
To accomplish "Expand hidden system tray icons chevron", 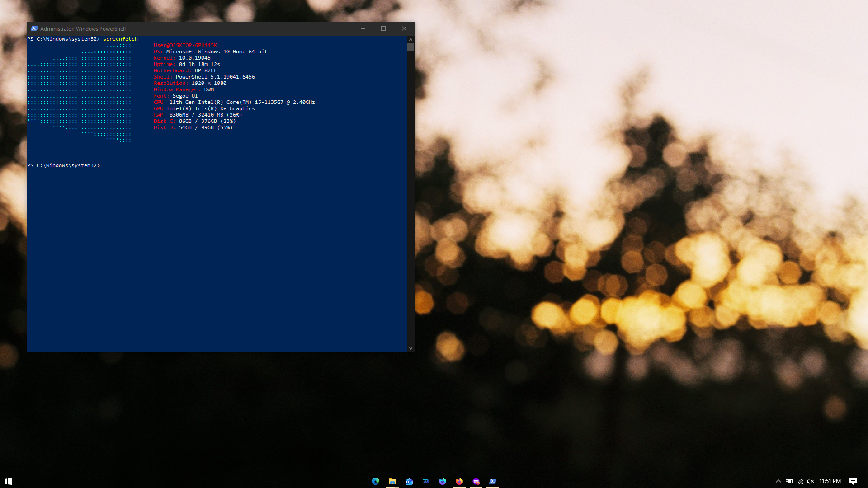I will pyautogui.click(x=778, y=481).
